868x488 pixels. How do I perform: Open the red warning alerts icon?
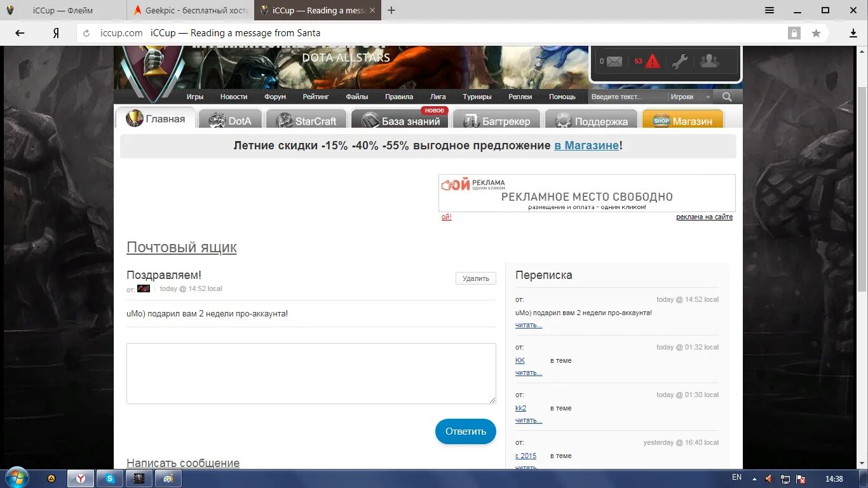point(653,62)
